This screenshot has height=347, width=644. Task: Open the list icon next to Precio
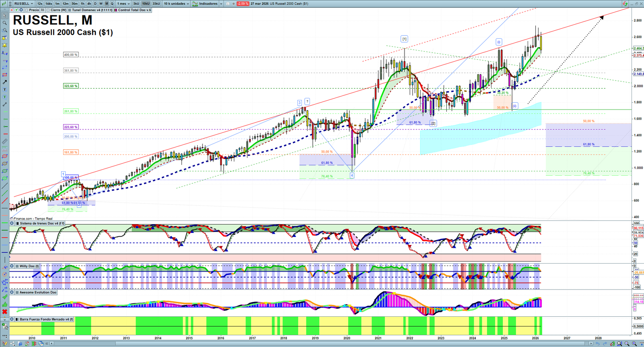[43, 10]
